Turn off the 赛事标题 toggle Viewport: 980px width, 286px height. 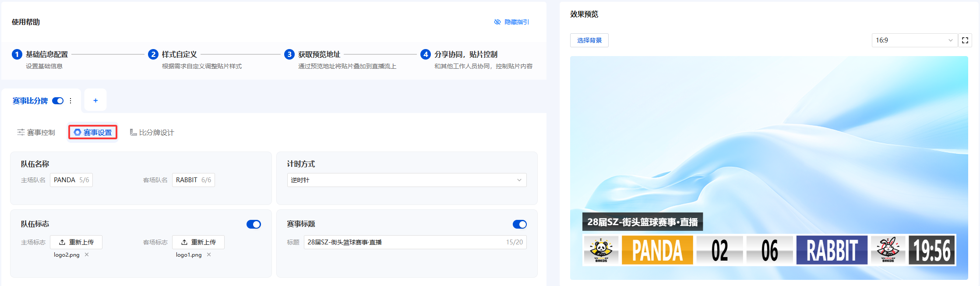coord(519,224)
